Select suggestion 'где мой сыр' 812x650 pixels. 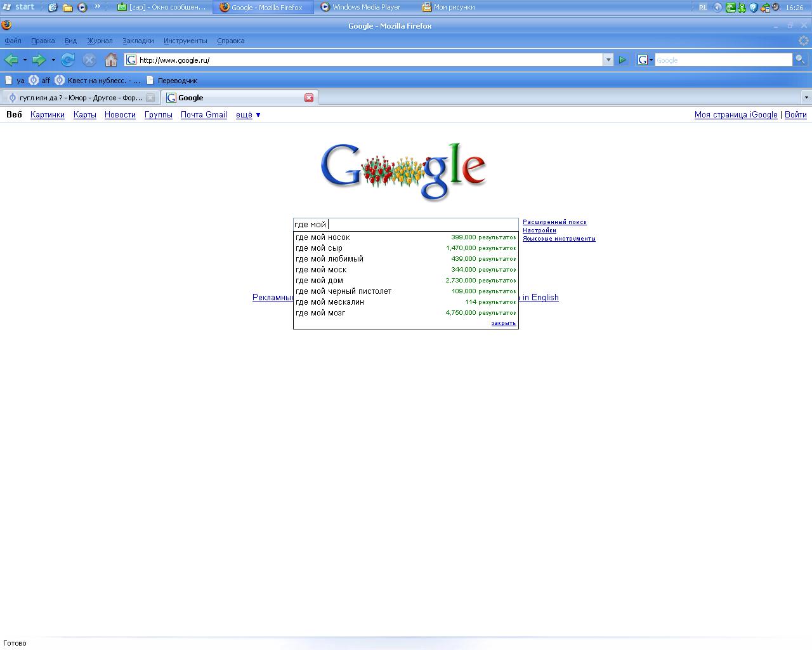click(406, 248)
